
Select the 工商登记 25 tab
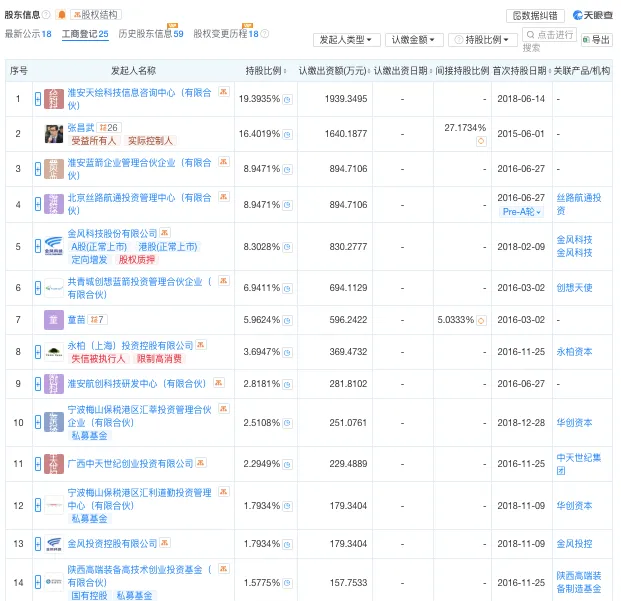85,34
